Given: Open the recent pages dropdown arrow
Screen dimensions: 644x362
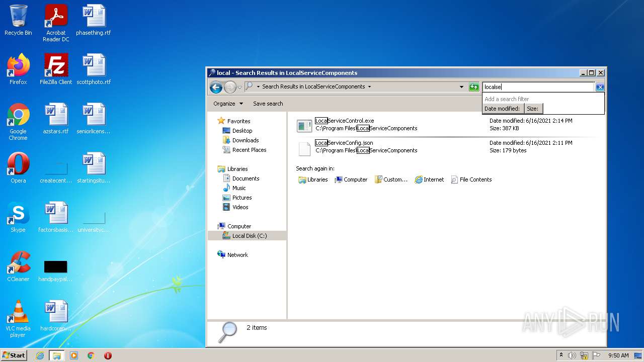Looking at the screenshot, I should pyautogui.click(x=240, y=87).
